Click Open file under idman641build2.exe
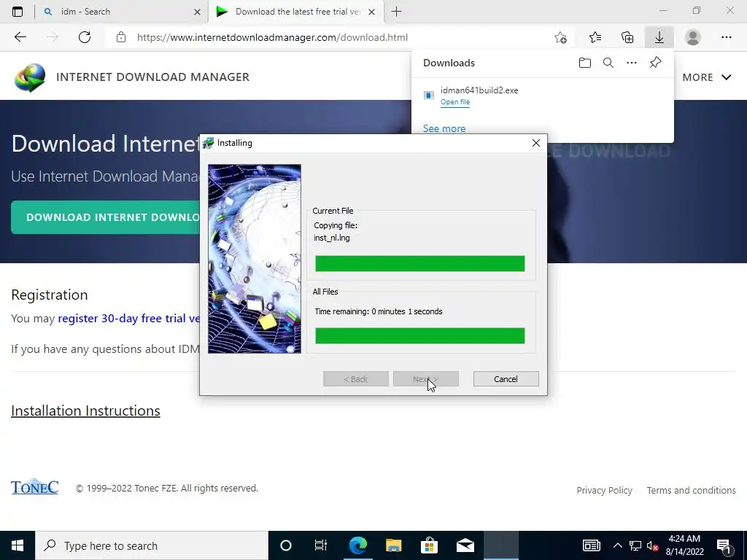Image resolution: width=747 pixels, height=560 pixels. [455, 102]
